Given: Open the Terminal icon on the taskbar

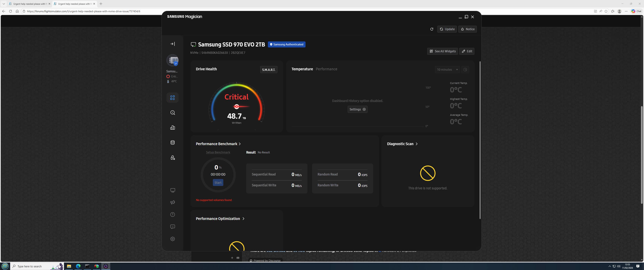Looking at the screenshot, I should (87, 266).
